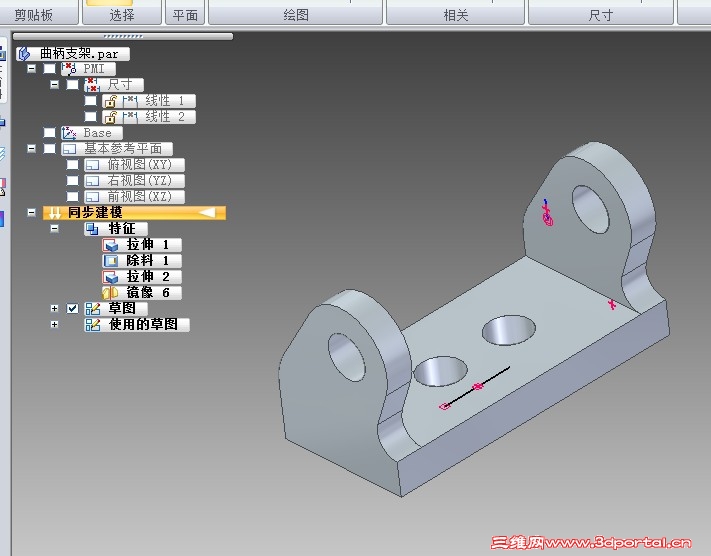Click the lock icon beside 线性 1

tap(111, 101)
